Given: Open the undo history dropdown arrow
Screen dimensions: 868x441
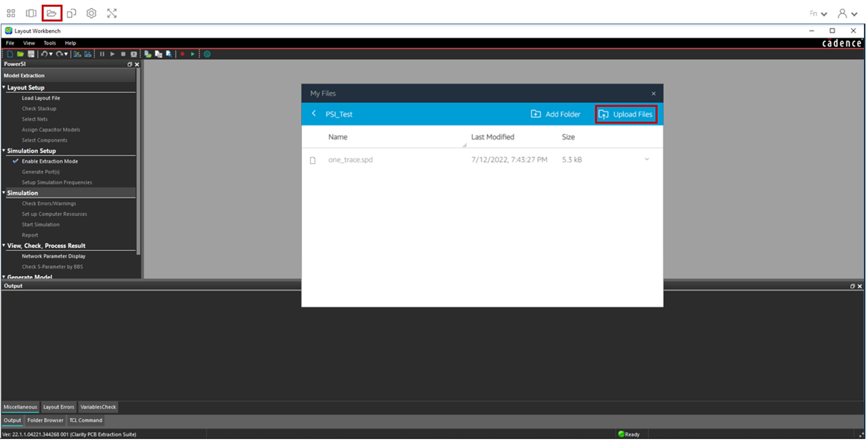Looking at the screenshot, I should coord(51,54).
